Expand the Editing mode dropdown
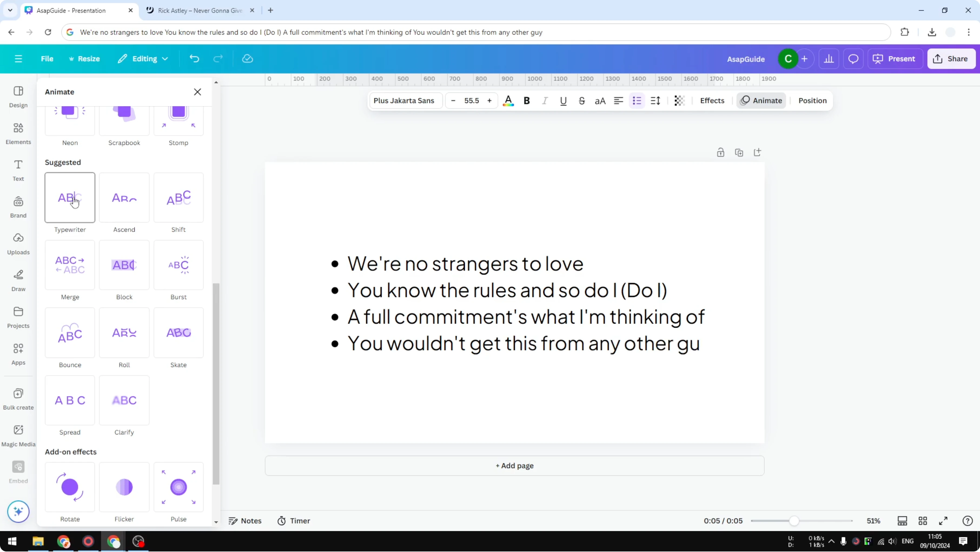This screenshot has height=552, width=980. tap(143, 59)
